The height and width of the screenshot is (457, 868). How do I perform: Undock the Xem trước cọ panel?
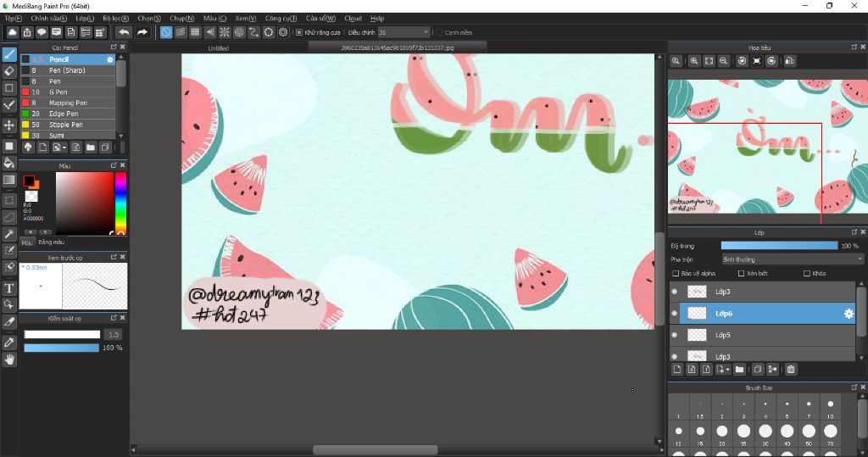tap(114, 257)
